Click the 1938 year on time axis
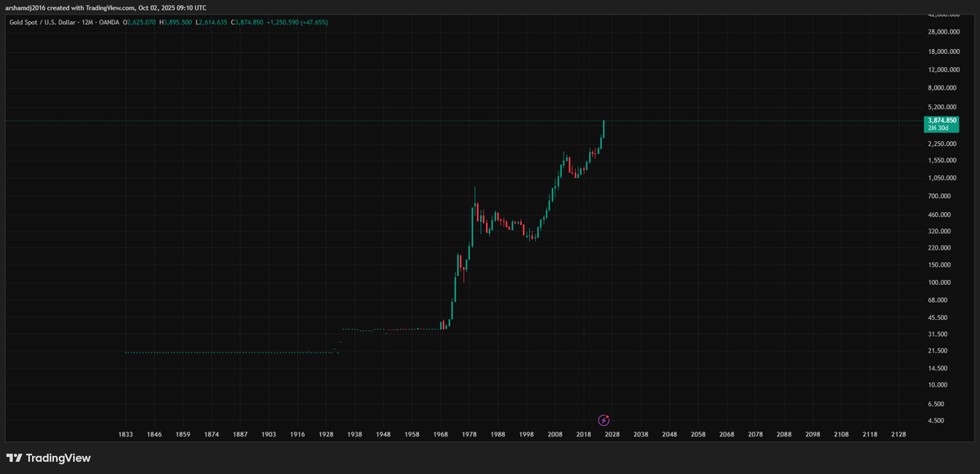The image size is (980, 474). (354, 436)
